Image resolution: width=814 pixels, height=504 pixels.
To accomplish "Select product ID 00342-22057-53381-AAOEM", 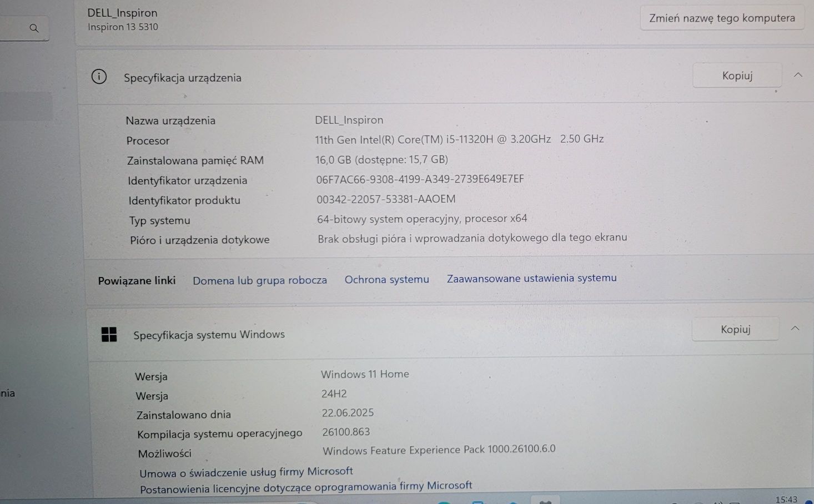I will [386, 199].
